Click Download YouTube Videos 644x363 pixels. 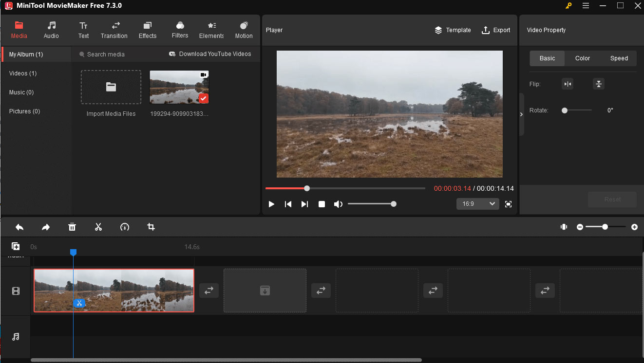coord(210,54)
